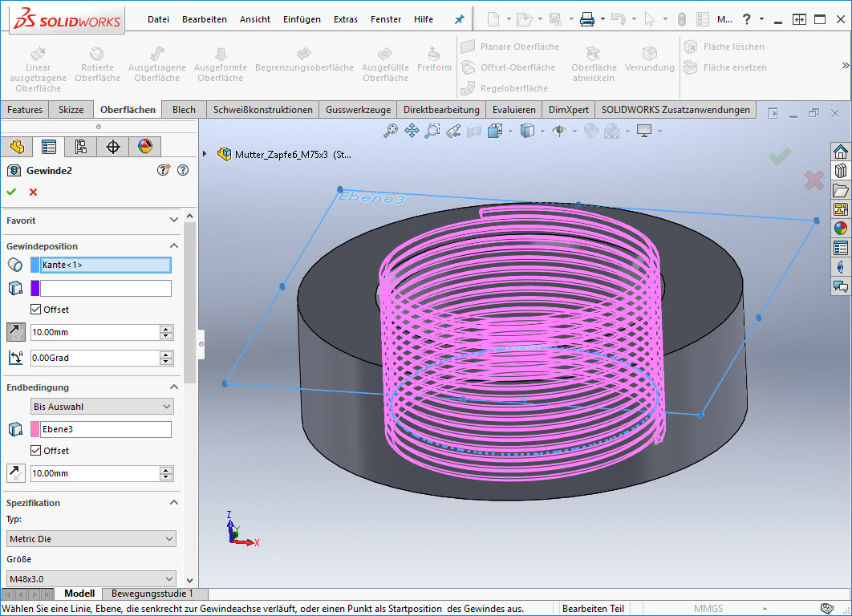Image resolution: width=852 pixels, height=616 pixels.
Task: Click the reverse direction button beside the Endbedingung offset
Action: coord(16,473)
